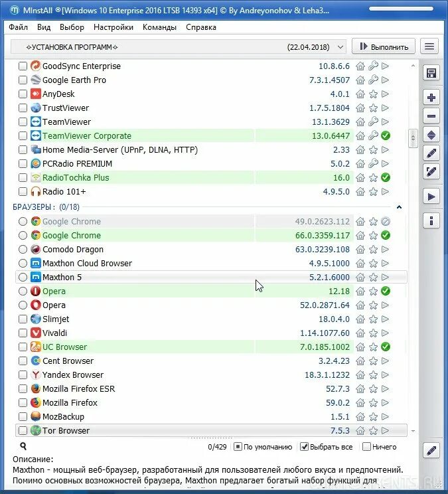Select the UC Browser row name
The image size is (448, 494).
64,347
